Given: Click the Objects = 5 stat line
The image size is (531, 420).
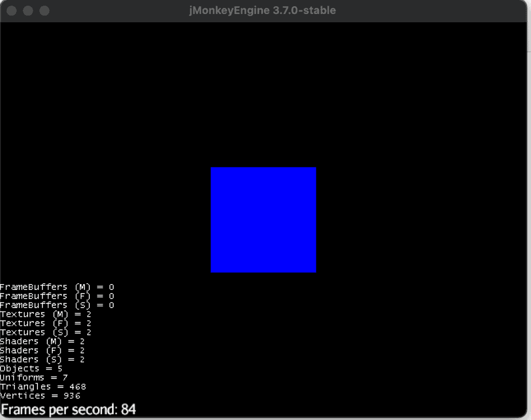Looking at the screenshot, I should (31, 369).
